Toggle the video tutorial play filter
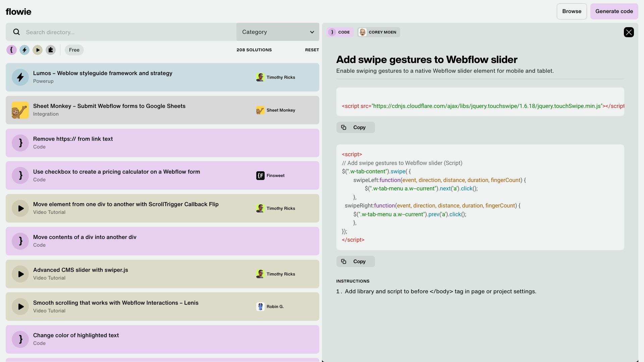644x362 pixels. click(x=38, y=50)
